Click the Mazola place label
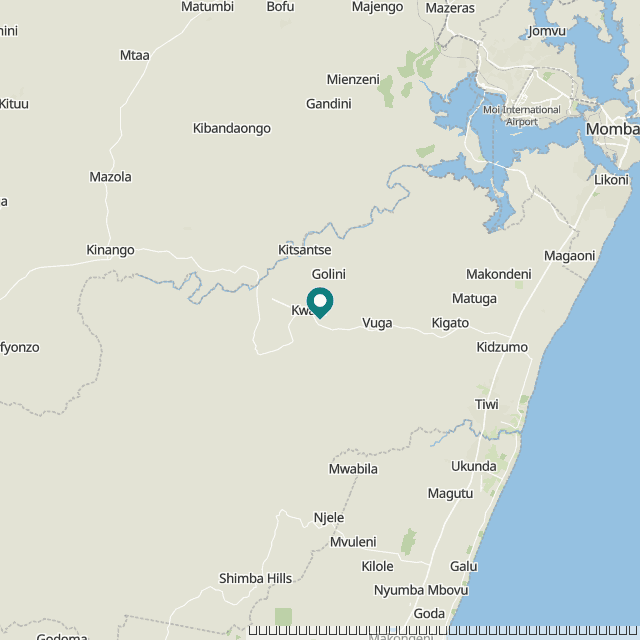This screenshot has height=640, width=640. 111,177
